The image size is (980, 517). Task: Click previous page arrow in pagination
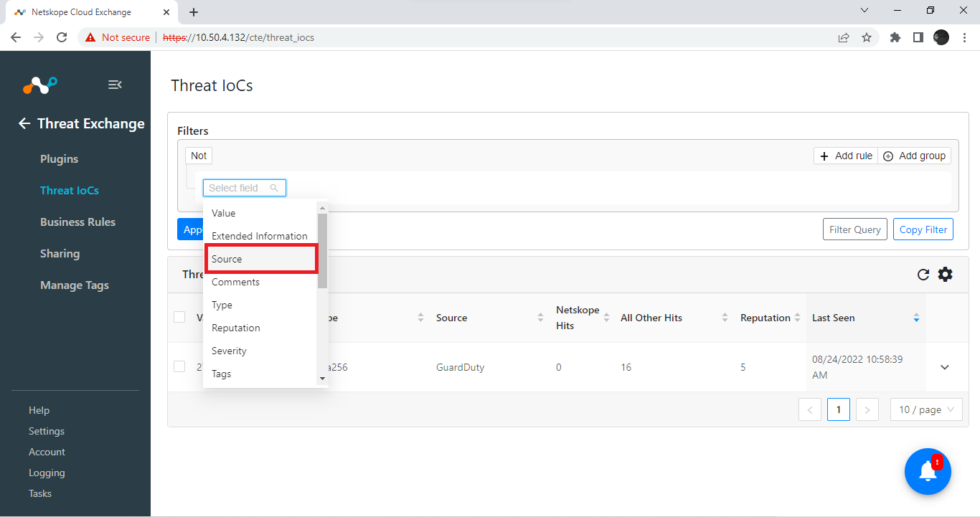pos(809,409)
